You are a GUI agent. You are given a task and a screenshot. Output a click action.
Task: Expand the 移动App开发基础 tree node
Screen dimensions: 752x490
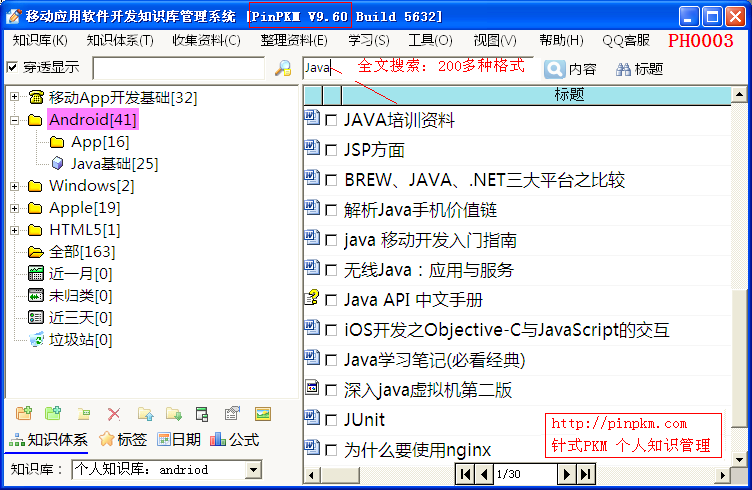[14, 97]
